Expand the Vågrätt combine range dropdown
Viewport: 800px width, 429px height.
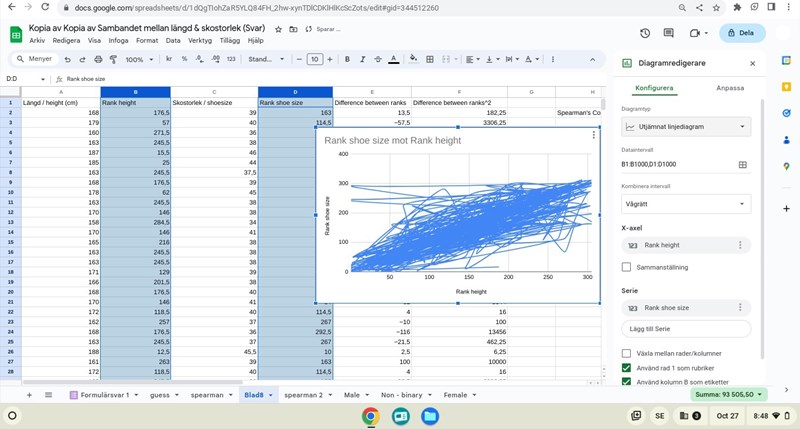(x=686, y=203)
